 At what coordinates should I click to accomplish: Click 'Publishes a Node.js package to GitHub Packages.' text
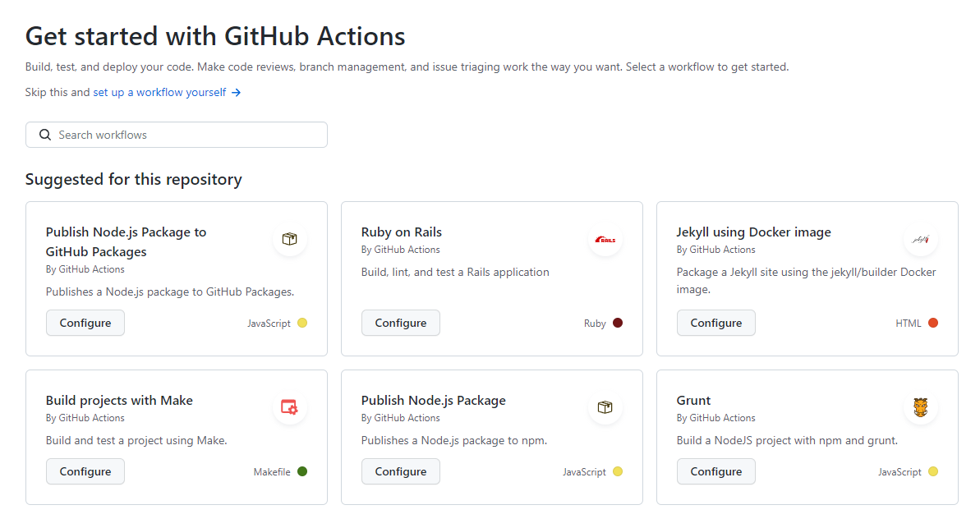click(169, 292)
